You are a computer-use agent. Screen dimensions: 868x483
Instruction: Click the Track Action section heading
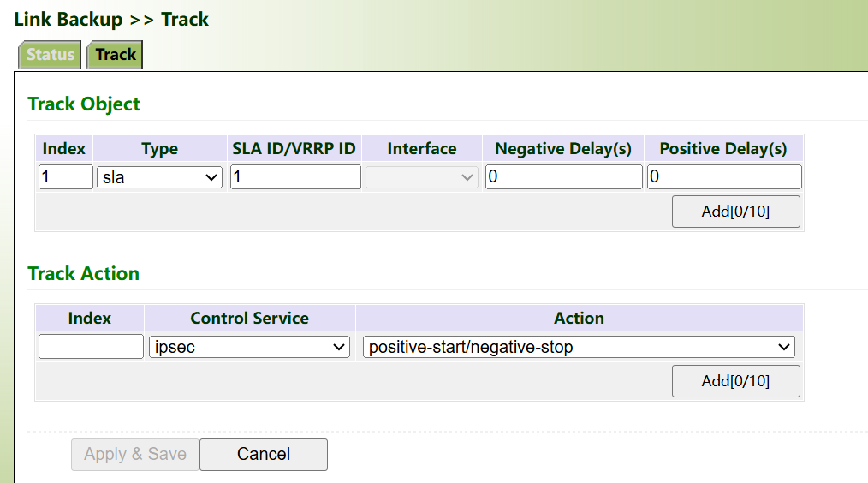click(x=84, y=274)
